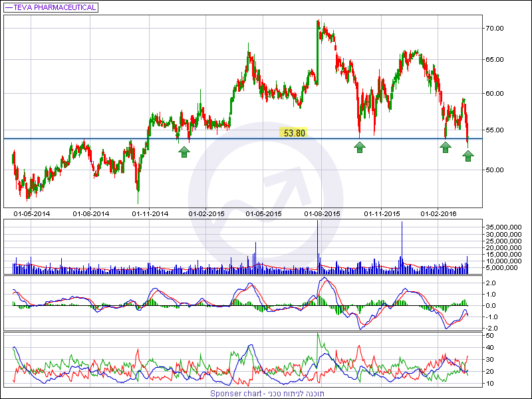
Task: Select the yellow 53.80 price label
Action: tap(294, 133)
